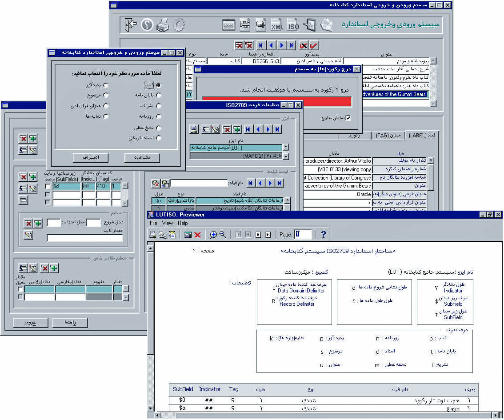Click the exit door icon in main toolbar
The height and width of the screenshot is (420, 504).
click(x=131, y=25)
